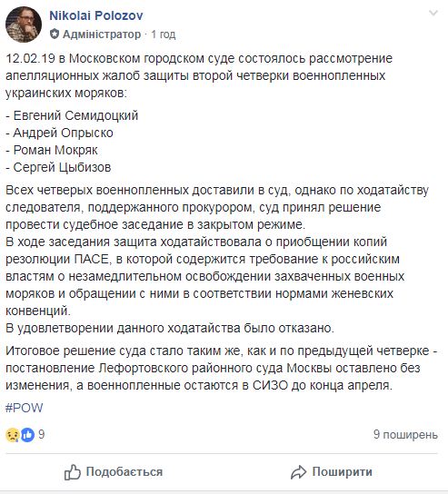Open the #POW hashtag
Image resolution: width=448 pixels, height=494 pixels.
click(25, 408)
